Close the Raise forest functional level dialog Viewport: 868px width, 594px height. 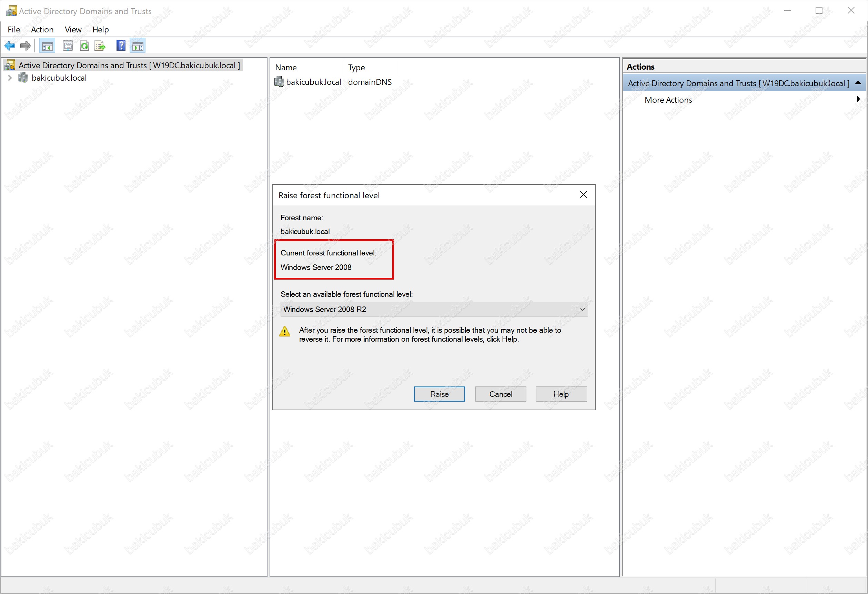[583, 195]
